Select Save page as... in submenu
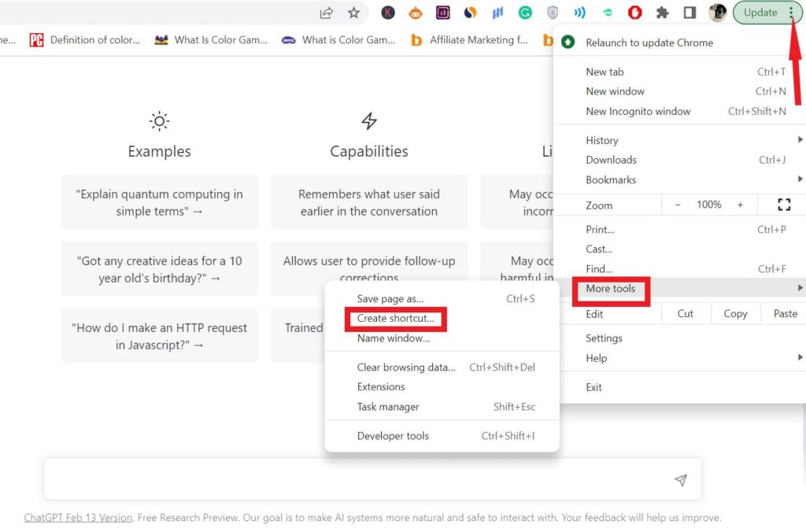Screen dimensions: 806x532 [x=442, y=298]
